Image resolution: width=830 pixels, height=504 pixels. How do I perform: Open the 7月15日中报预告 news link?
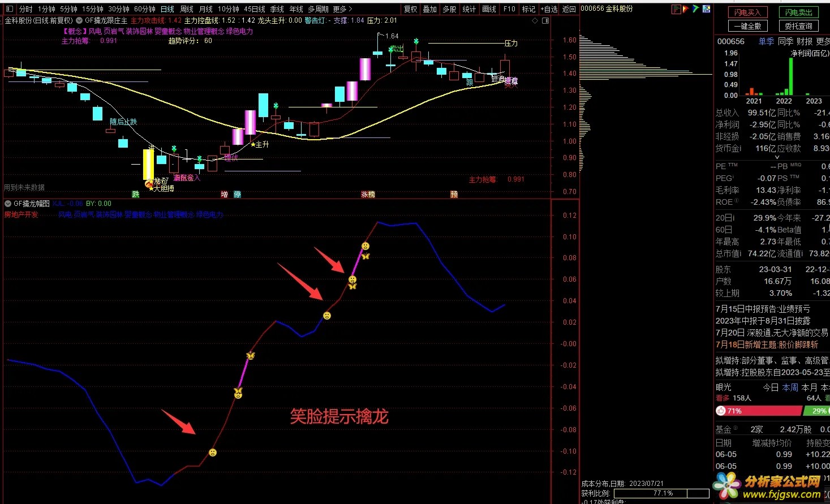click(763, 309)
